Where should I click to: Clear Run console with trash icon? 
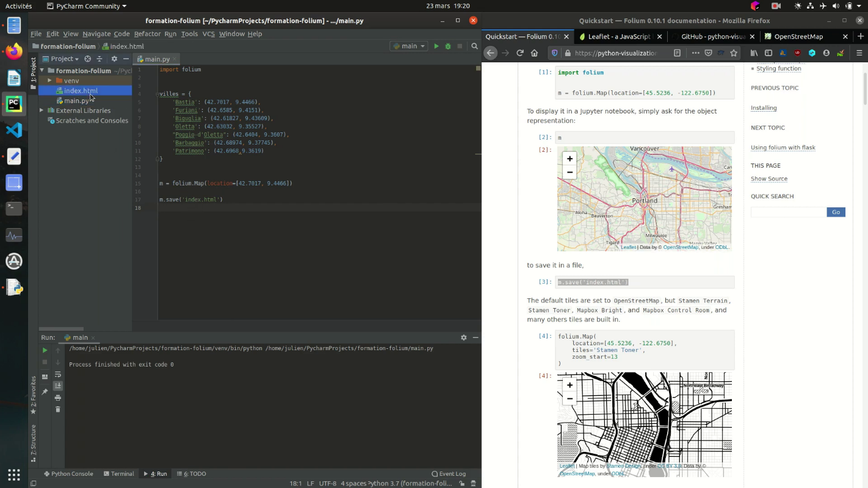tap(58, 409)
